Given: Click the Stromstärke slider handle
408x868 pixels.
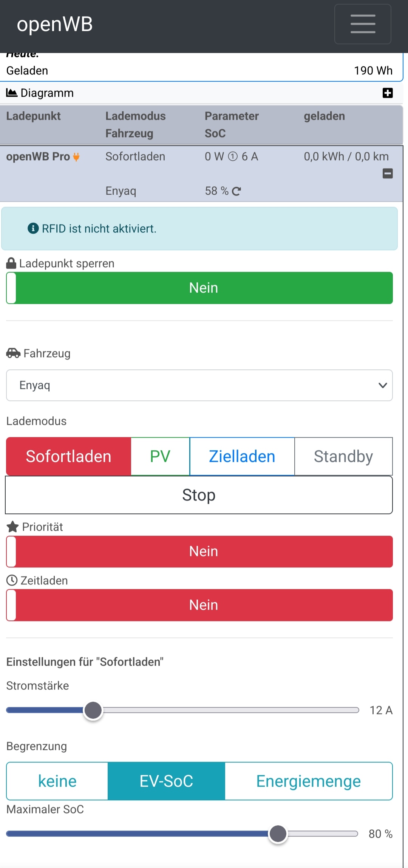Looking at the screenshot, I should (93, 710).
